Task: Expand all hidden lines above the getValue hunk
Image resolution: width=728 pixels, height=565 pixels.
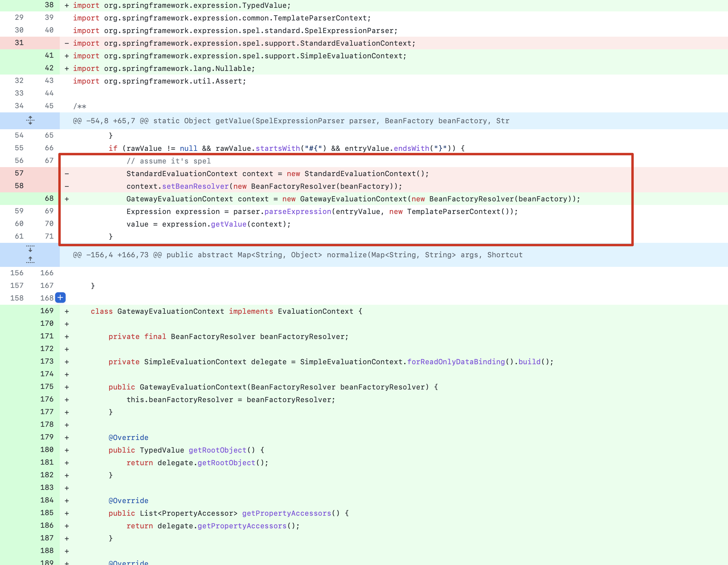Action: point(30,121)
